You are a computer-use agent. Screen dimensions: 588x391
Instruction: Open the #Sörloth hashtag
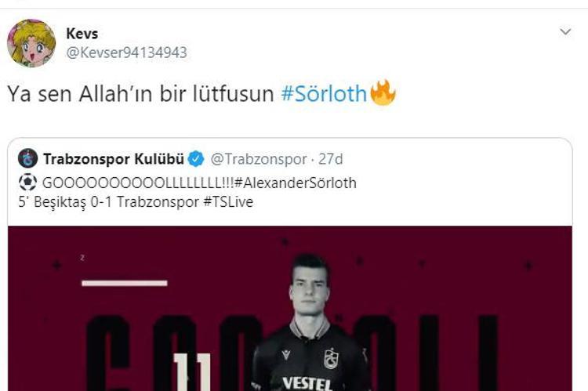click(324, 93)
